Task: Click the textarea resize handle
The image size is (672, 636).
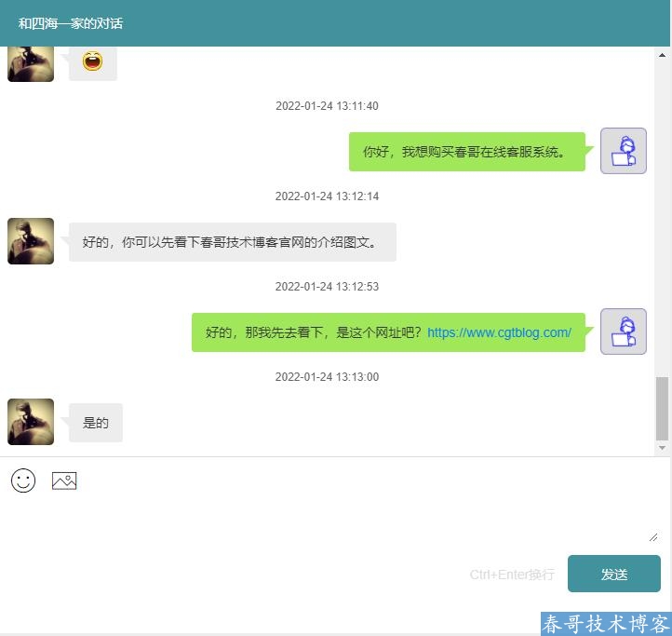Action: point(653,536)
